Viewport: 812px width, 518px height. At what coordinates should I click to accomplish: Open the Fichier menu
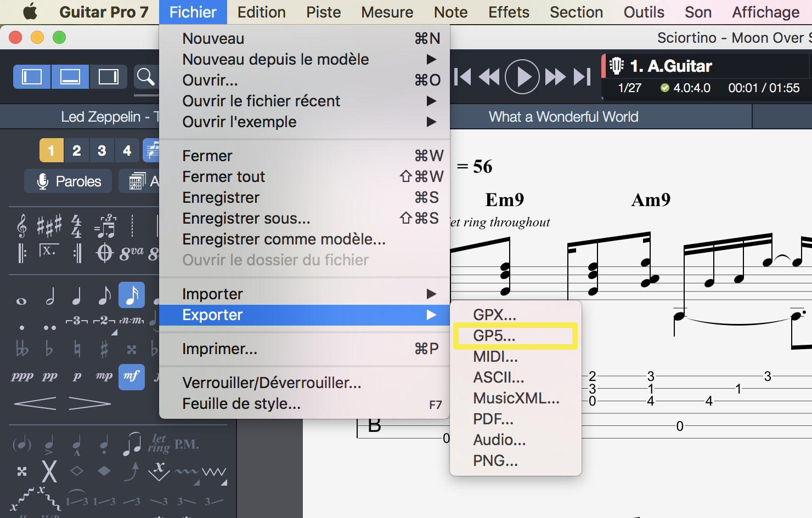click(193, 12)
